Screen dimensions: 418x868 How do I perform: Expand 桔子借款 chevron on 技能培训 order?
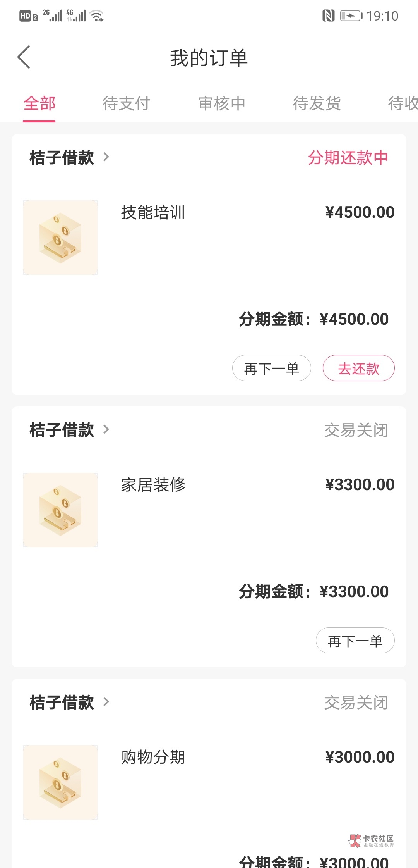106,157
